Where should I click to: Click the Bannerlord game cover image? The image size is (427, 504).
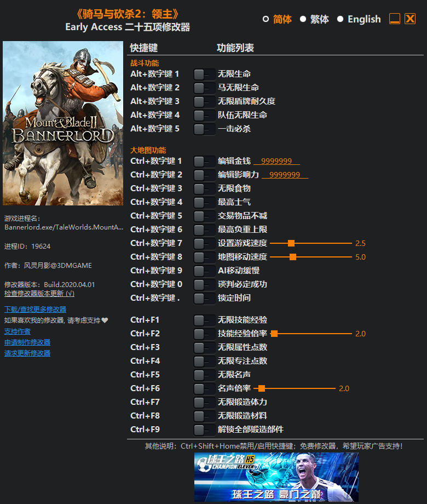(x=63, y=123)
